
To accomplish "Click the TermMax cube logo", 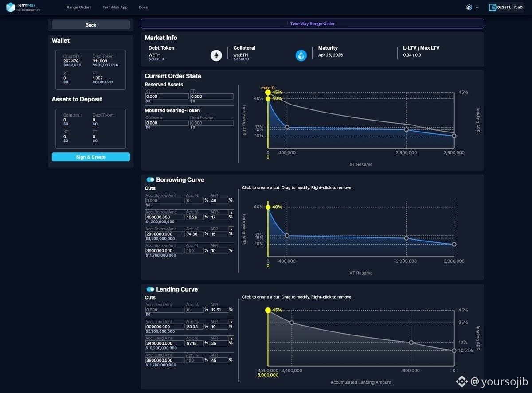I will pos(10,7).
